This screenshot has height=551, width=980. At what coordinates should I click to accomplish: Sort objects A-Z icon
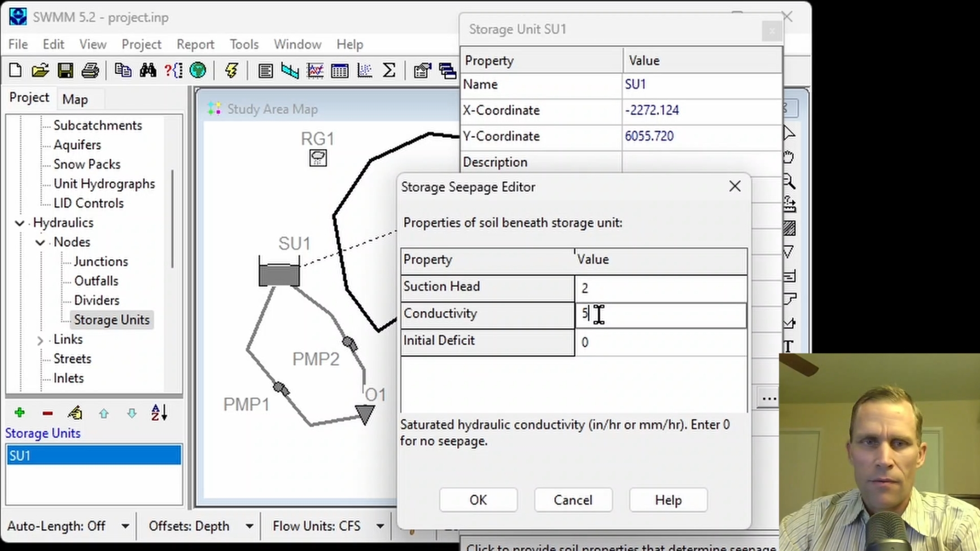coord(159,413)
